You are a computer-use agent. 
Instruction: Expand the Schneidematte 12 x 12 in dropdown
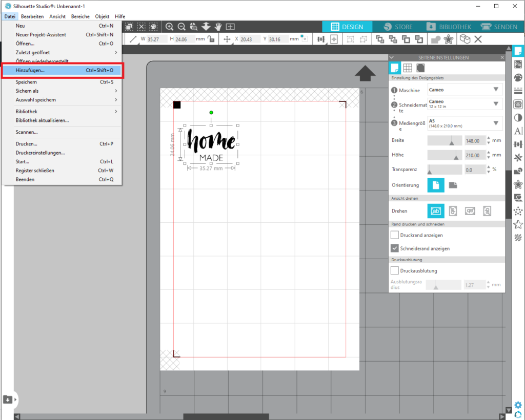tap(465, 104)
